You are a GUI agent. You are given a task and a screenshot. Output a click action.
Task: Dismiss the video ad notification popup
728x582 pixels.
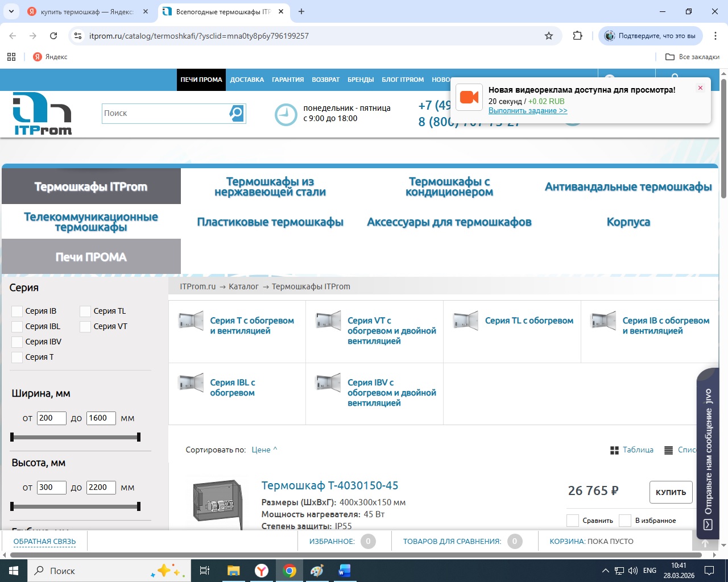coord(700,88)
